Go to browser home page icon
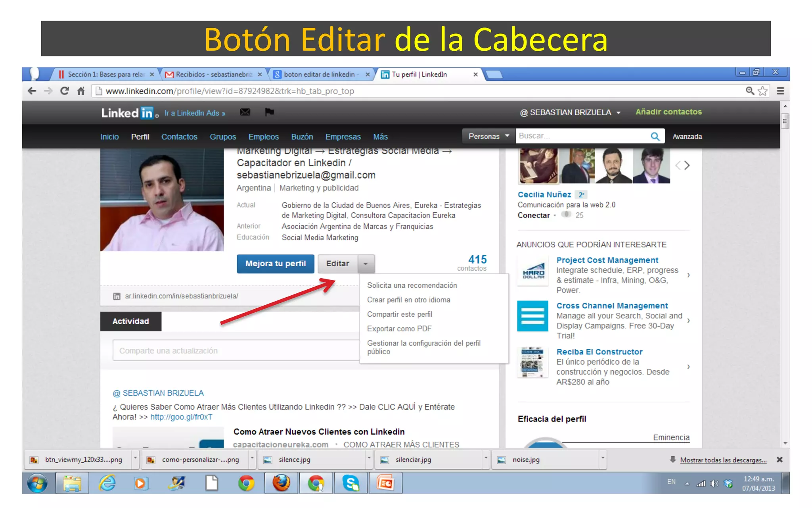The image size is (812, 508). tap(81, 91)
